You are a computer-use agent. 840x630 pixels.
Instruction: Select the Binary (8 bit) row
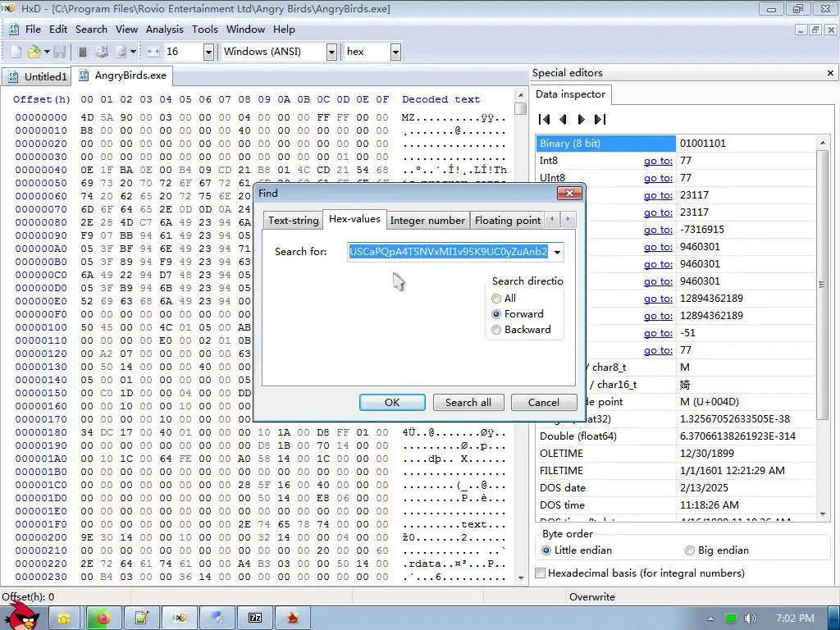(x=675, y=143)
